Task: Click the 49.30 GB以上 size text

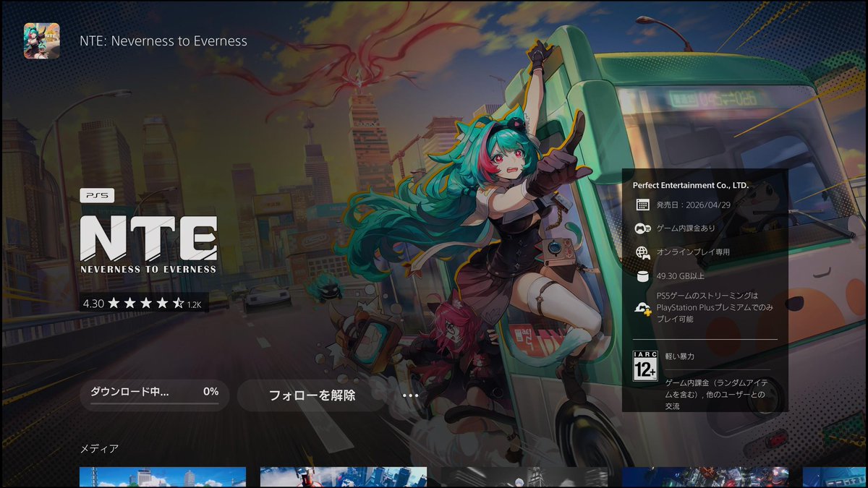Action: click(x=681, y=276)
